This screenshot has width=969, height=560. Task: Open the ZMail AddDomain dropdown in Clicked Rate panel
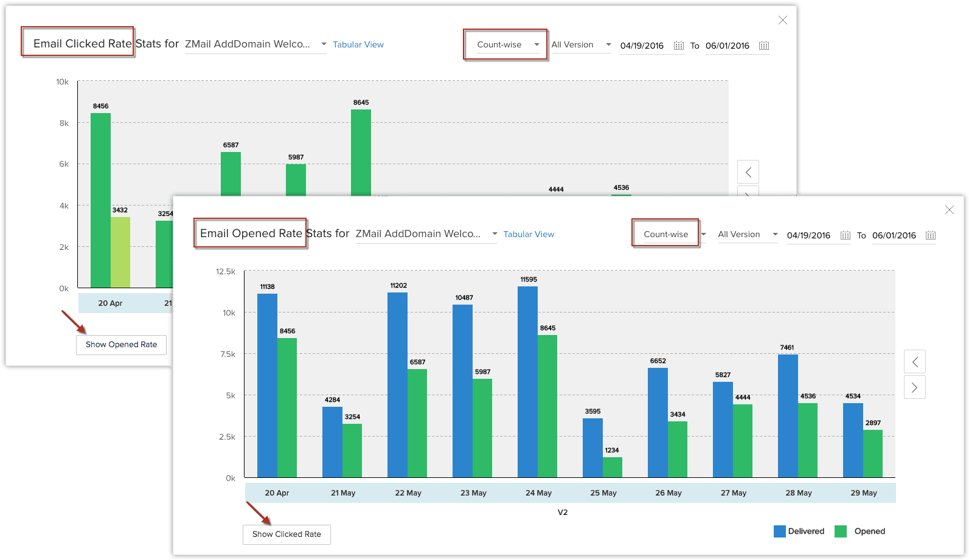pos(256,44)
